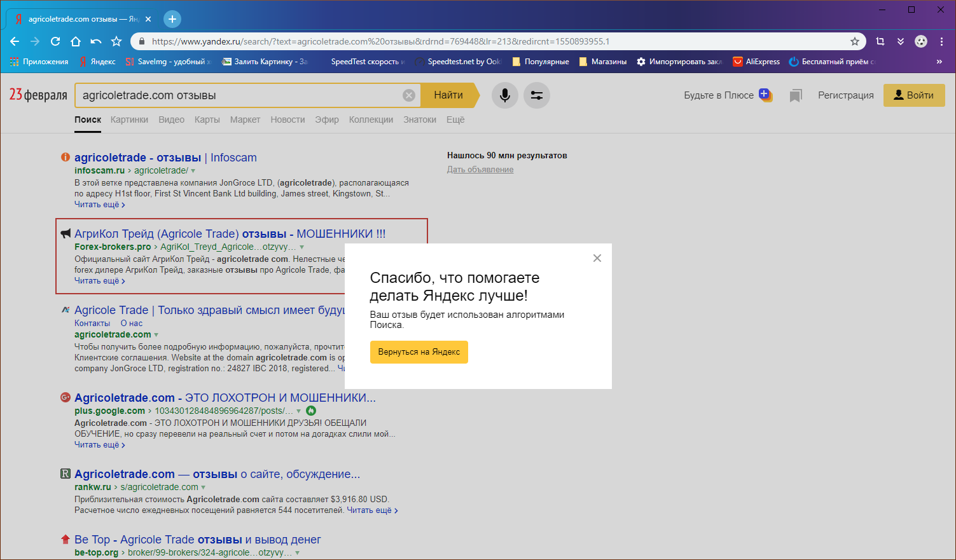This screenshot has height=560, width=956.
Task: Open the Залить Картинку bookmark
Action: click(x=265, y=62)
